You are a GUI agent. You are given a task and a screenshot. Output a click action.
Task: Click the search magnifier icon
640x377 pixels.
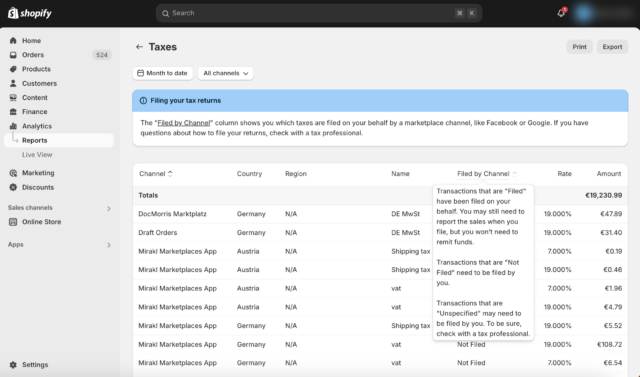point(165,13)
